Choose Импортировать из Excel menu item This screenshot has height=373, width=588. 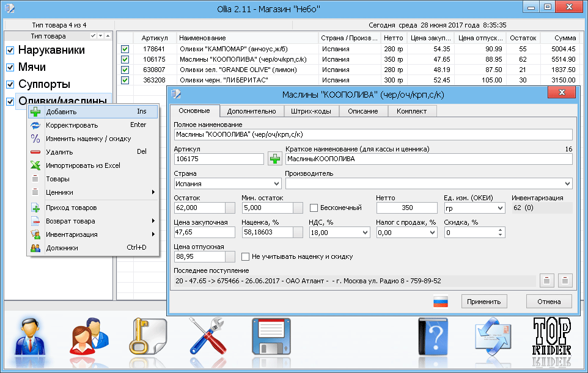click(x=93, y=165)
